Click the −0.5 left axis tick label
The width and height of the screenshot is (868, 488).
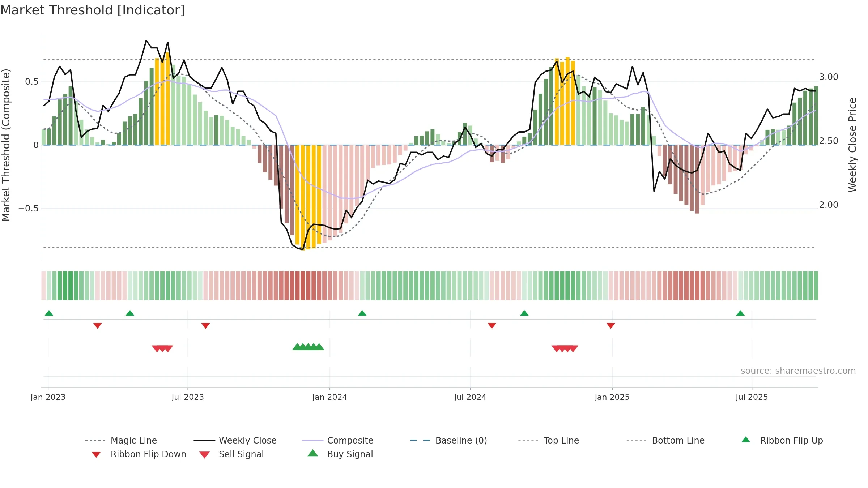tap(28, 209)
